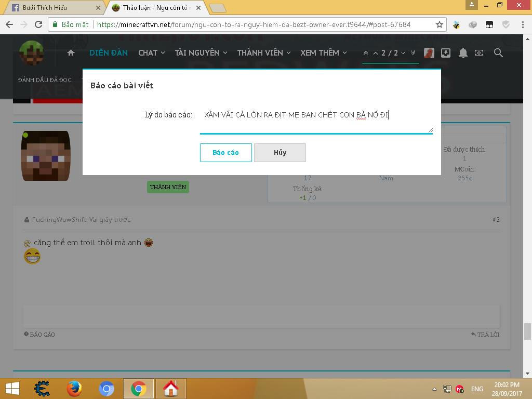Open the money/MCoin icon in navbar
The width and height of the screenshot is (532, 399).
click(x=478, y=52)
